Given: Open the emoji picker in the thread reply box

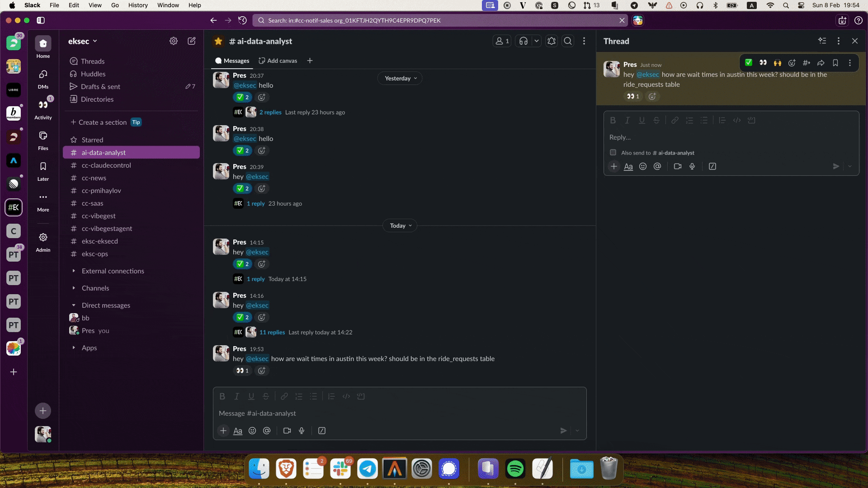Looking at the screenshot, I should tap(643, 166).
